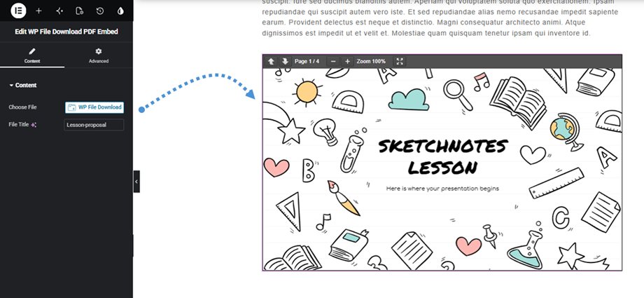Open the site settings sliders icon
Screen dimensions: 644x298
[59, 11]
